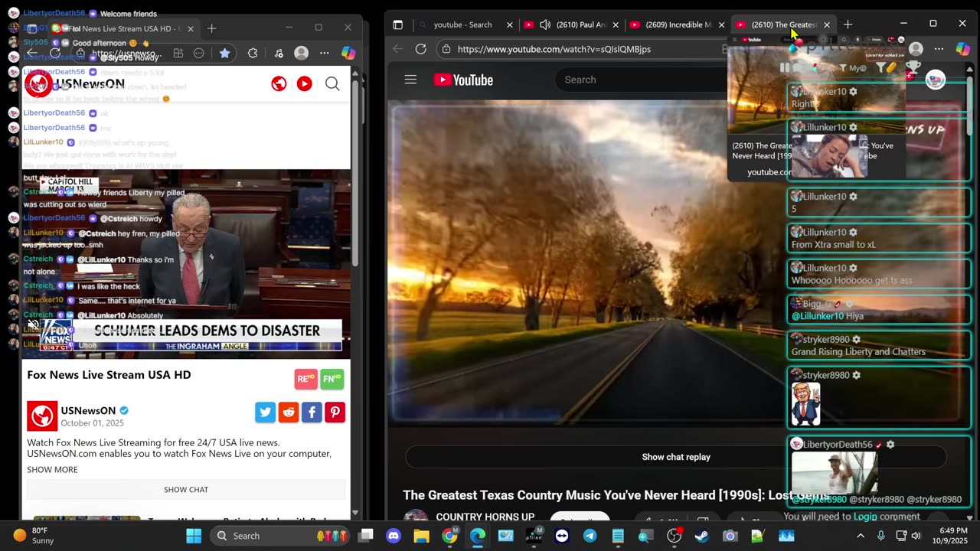The height and width of the screenshot is (551, 980).
Task: Open the weather widget showing 80°F Sunny
Action: point(34,536)
